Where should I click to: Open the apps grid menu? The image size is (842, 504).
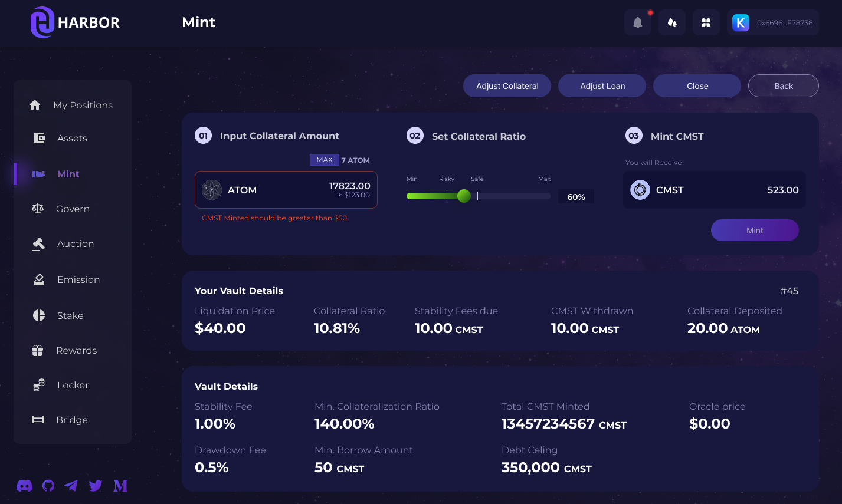(706, 22)
